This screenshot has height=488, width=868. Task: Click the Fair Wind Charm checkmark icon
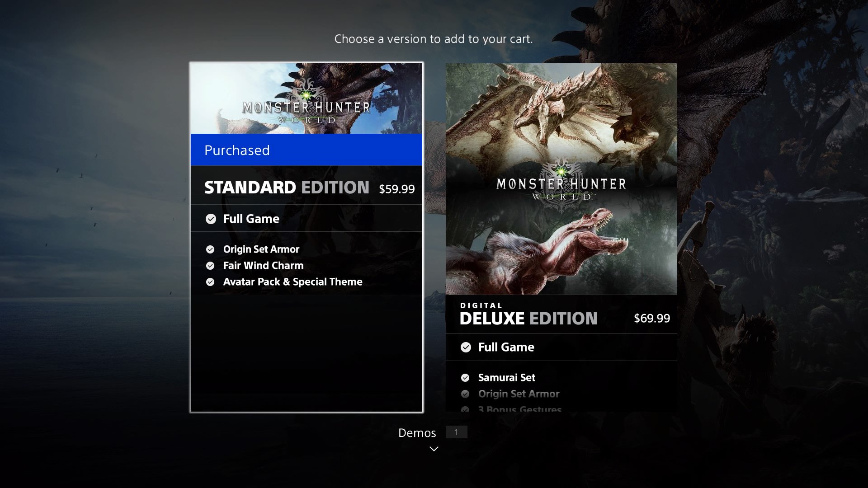tap(210, 266)
